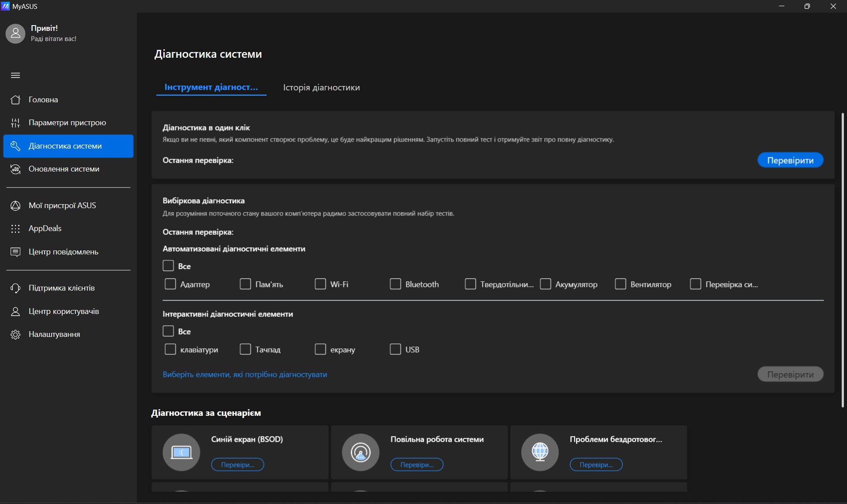Open Налаштування gear icon
847x504 pixels.
pyautogui.click(x=15, y=334)
